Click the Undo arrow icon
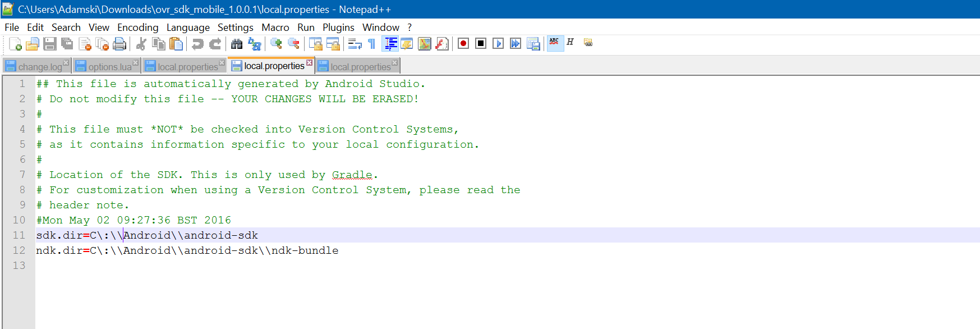Image resolution: width=980 pixels, height=329 pixels. (x=197, y=44)
